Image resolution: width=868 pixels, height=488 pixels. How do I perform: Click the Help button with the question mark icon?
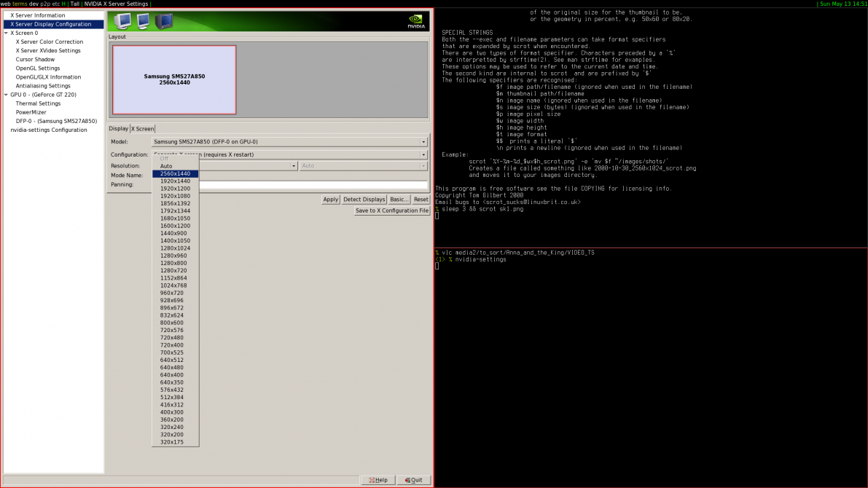coord(378,479)
